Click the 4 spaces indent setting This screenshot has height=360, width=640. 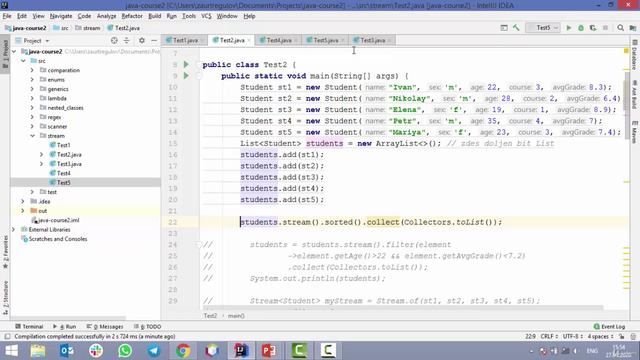point(600,336)
